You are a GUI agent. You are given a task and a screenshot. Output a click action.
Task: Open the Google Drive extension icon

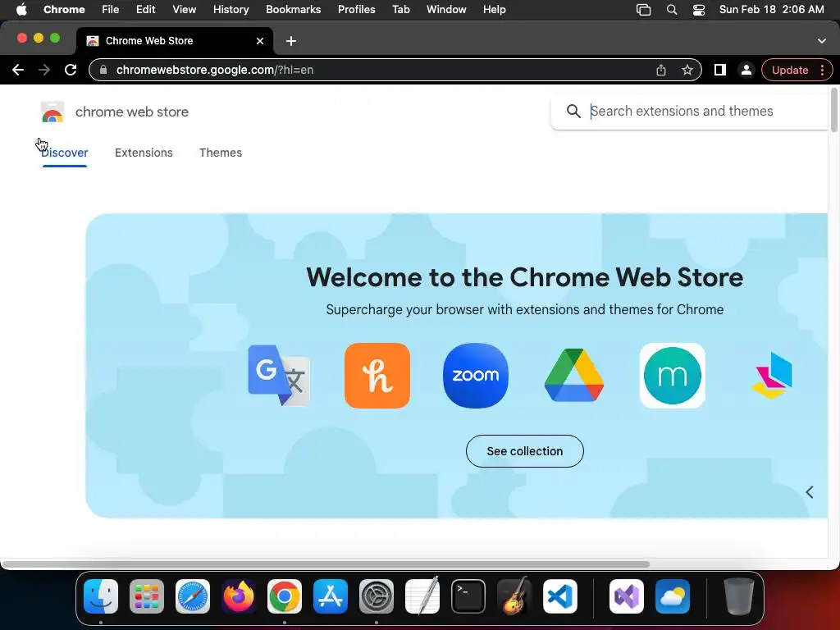pyautogui.click(x=573, y=375)
